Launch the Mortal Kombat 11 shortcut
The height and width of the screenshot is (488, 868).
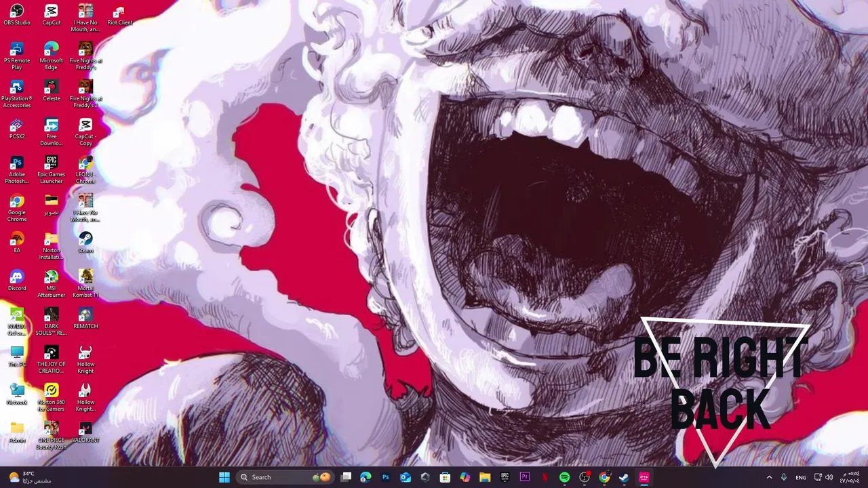pyautogui.click(x=85, y=283)
